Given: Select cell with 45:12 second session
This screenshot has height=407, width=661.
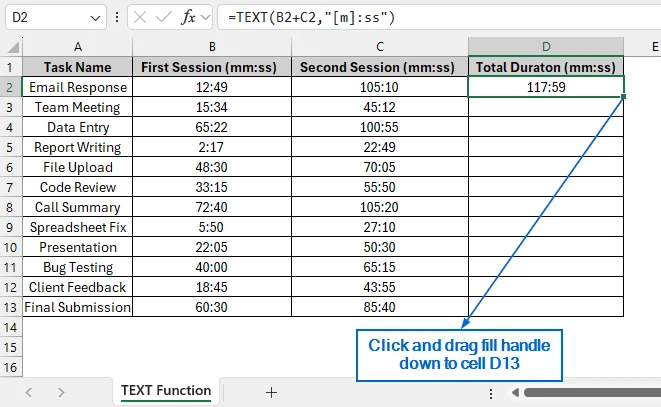Looking at the screenshot, I should 380,107.
